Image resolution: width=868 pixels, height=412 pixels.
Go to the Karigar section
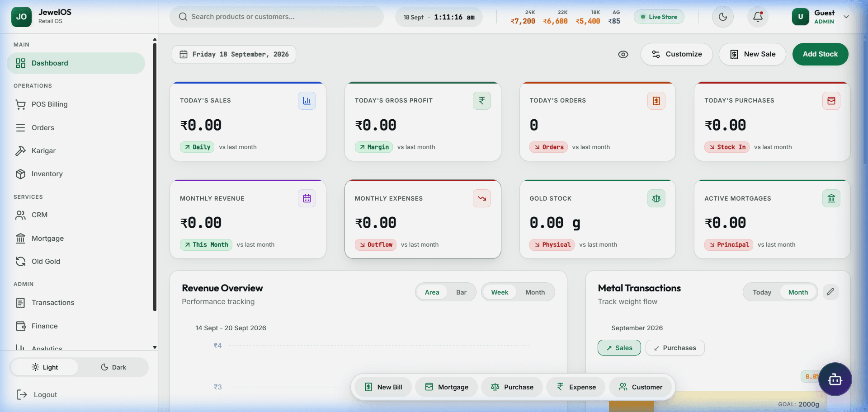[76, 151]
